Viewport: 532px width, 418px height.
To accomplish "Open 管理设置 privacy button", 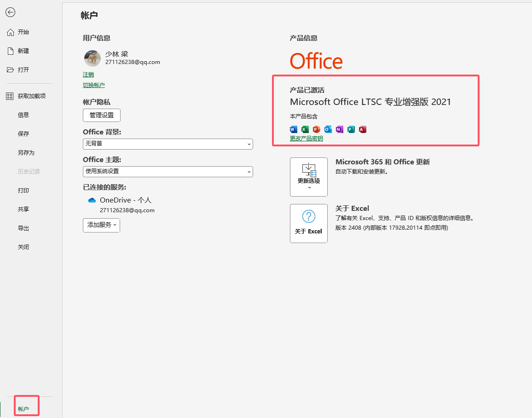I will click(101, 116).
